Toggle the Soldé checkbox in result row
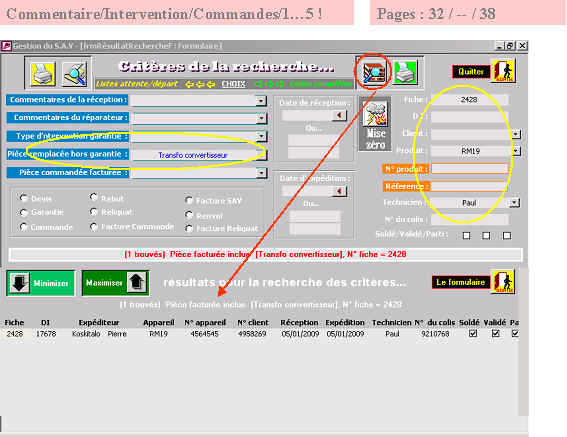Viewport: 567px width, 437px height. click(x=473, y=334)
